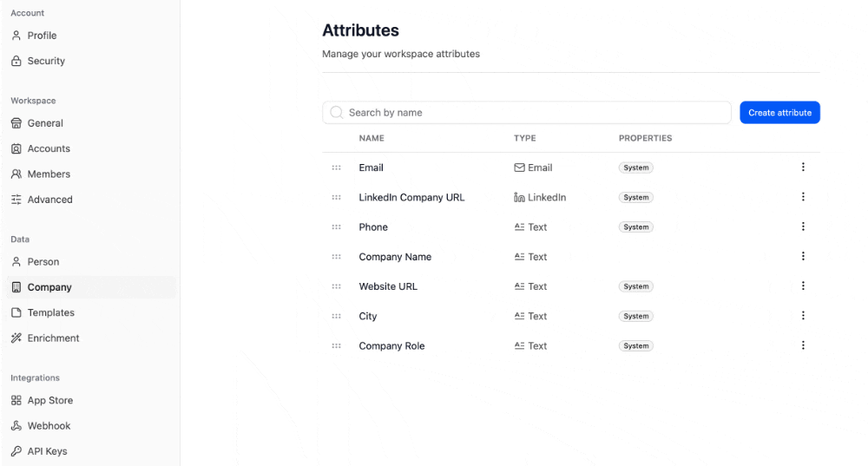The height and width of the screenshot is (466, 868).
Task: Click the Person icon under Data
Action: pos(16,262)
